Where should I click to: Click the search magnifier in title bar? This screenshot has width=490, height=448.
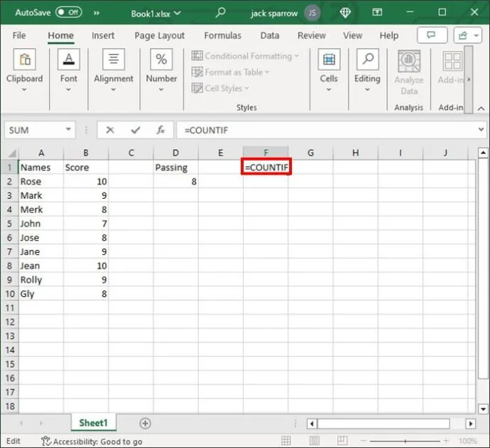tap(221, 13)
